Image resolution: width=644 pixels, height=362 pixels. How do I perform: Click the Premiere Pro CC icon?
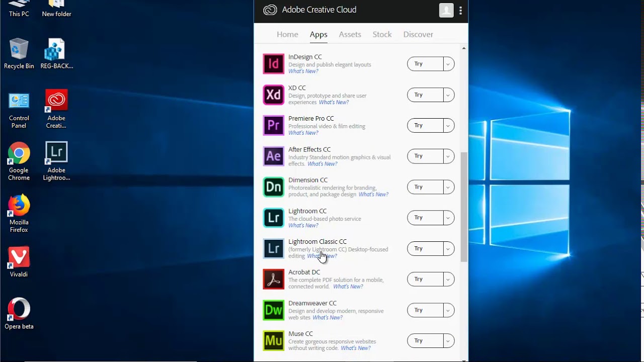(x=274, y=125)
